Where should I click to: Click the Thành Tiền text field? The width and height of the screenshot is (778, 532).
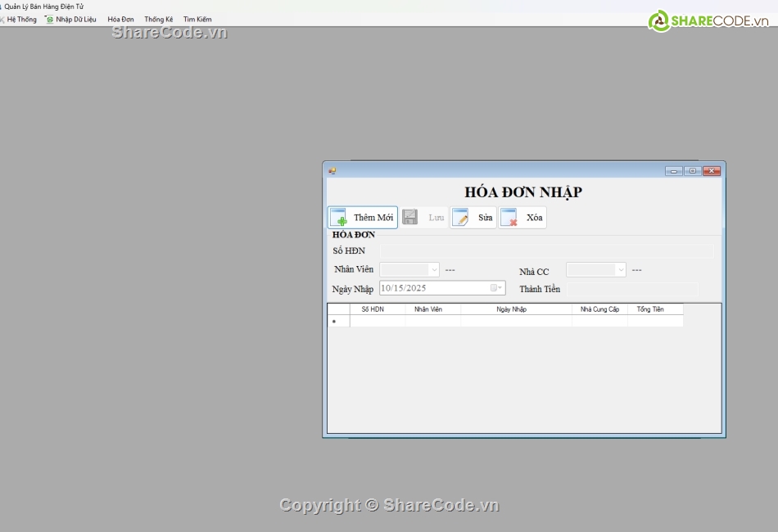tap(632, 289)
